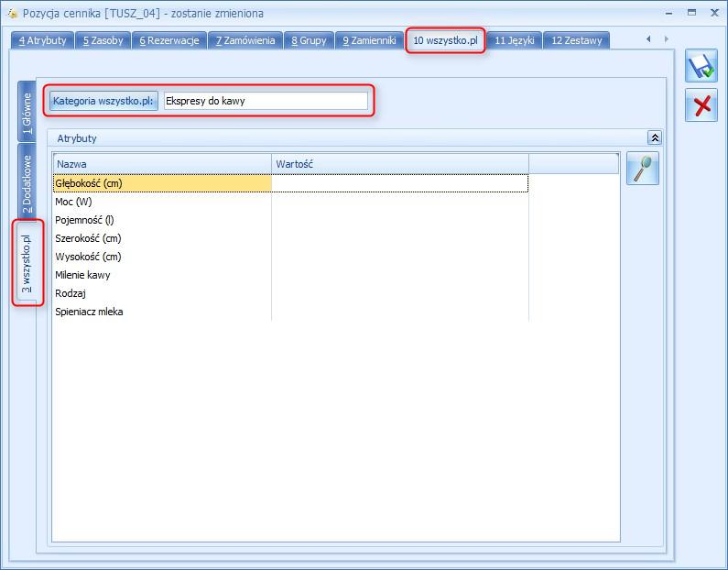Switch to the 9 Zamienniki tab
728x570 pixels.
[369, 40]
